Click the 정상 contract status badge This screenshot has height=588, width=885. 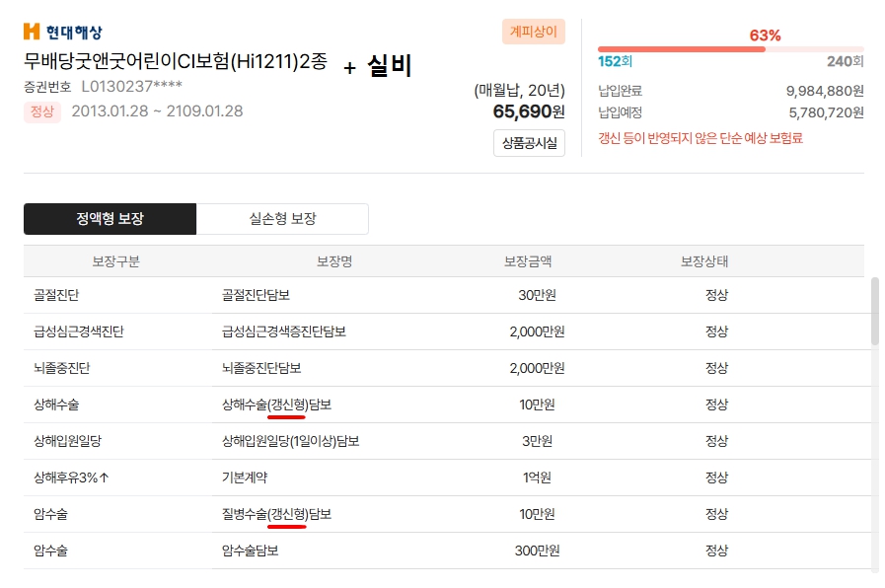click(x=41, y=111)
